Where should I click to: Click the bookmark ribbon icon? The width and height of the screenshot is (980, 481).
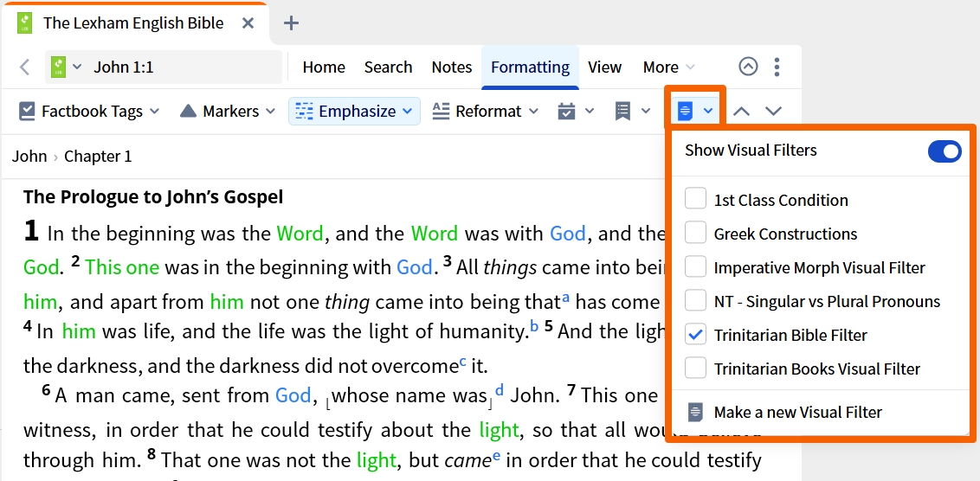pos(622,112)
